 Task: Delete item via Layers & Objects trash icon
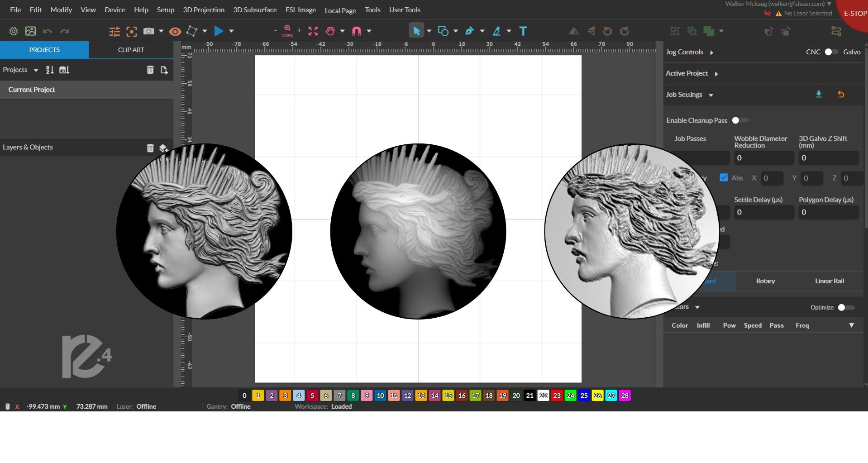(150, 148)
